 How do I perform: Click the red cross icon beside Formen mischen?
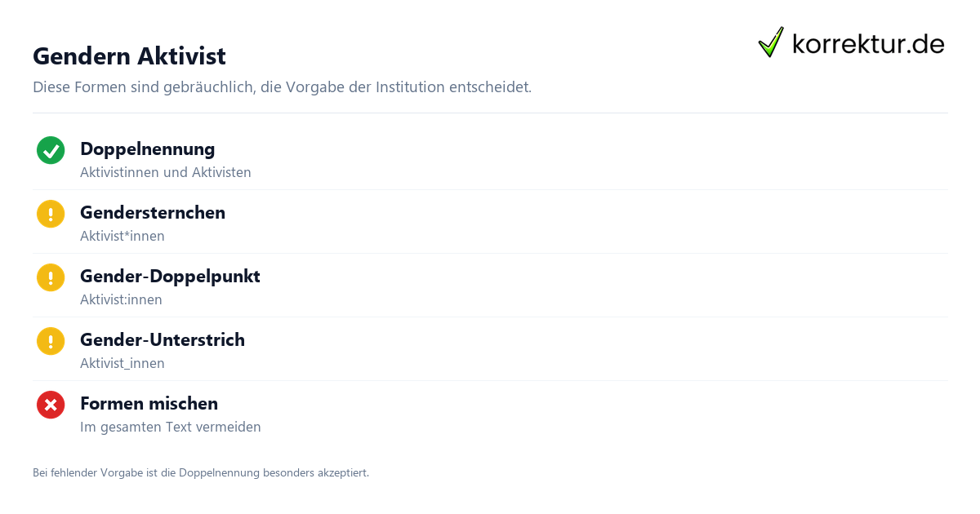[51, 405]
